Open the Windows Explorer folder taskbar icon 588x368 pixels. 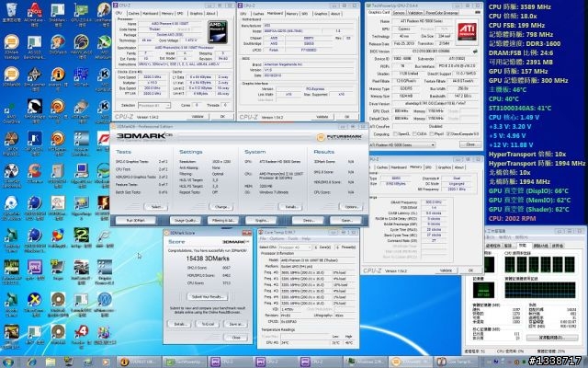[51, 362]
